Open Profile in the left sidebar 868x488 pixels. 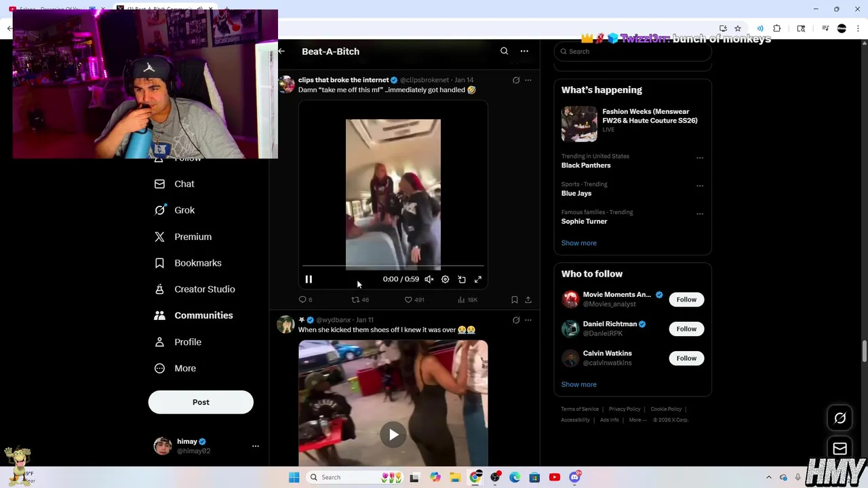(x=178, y=342)
